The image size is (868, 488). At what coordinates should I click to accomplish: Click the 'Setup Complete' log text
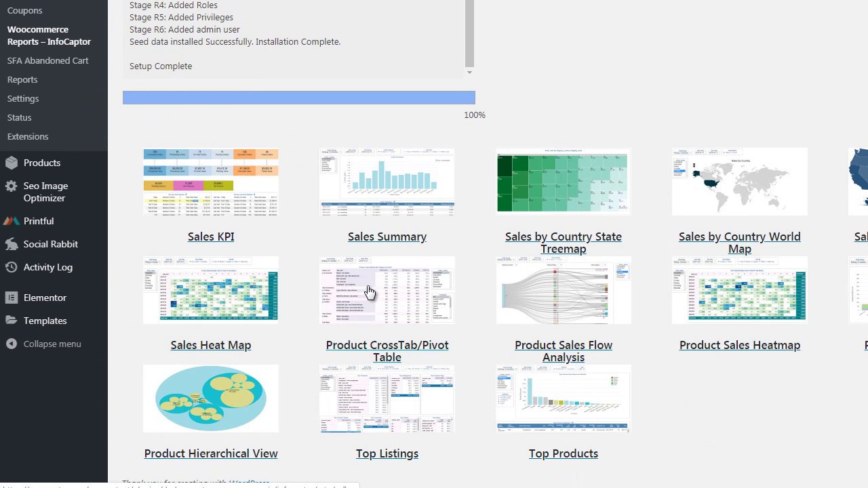tap(161, 66)
